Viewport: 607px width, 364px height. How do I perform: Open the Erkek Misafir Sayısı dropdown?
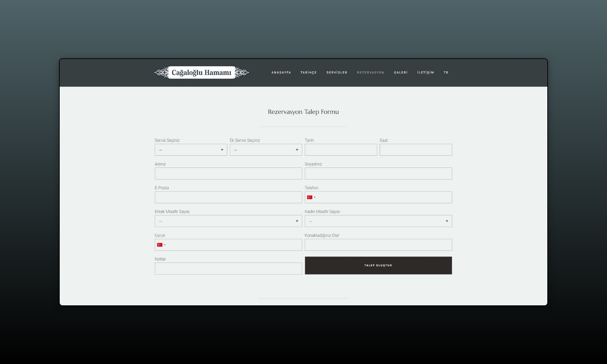(x=228, y=221)
